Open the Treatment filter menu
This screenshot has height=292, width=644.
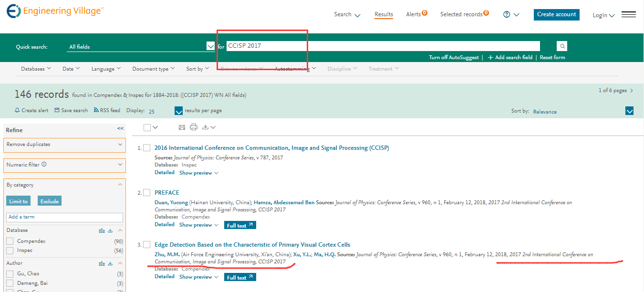[x=384, y=69]
